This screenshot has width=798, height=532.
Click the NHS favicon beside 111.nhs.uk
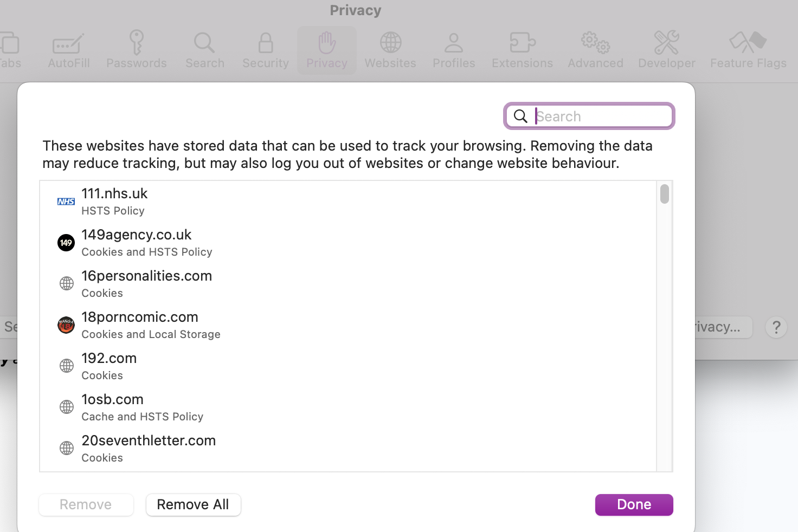click(66, 201)
